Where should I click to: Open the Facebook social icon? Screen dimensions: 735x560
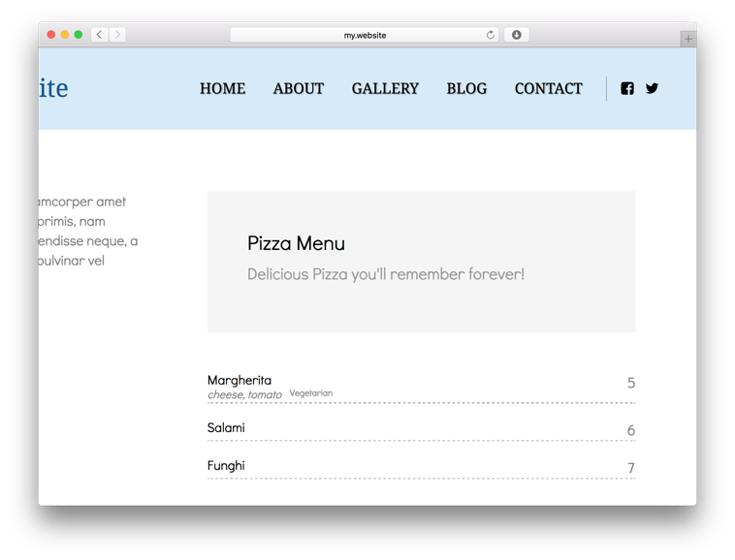point(627,88)
